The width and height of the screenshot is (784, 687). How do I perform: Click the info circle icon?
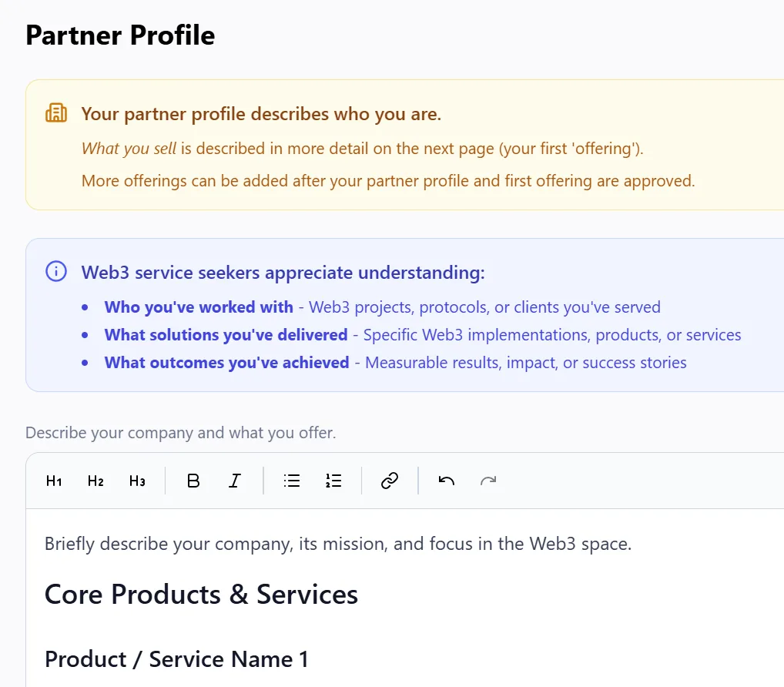click(x=56, y=272)
